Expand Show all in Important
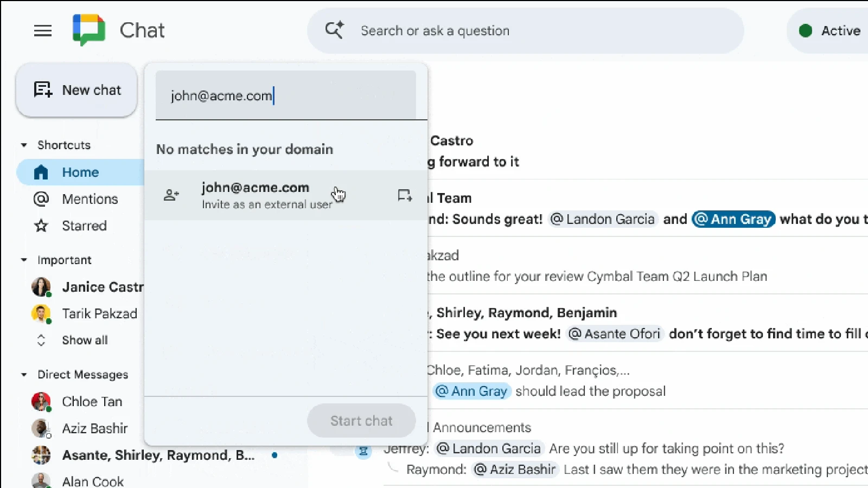The image size is (868, 488). [x=85, y=340]
